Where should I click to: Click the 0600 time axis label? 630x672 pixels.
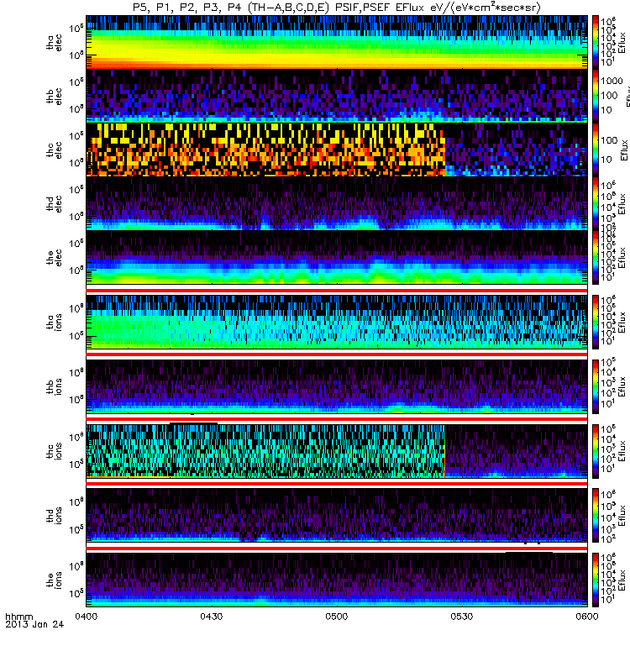[x=587, y=617]
